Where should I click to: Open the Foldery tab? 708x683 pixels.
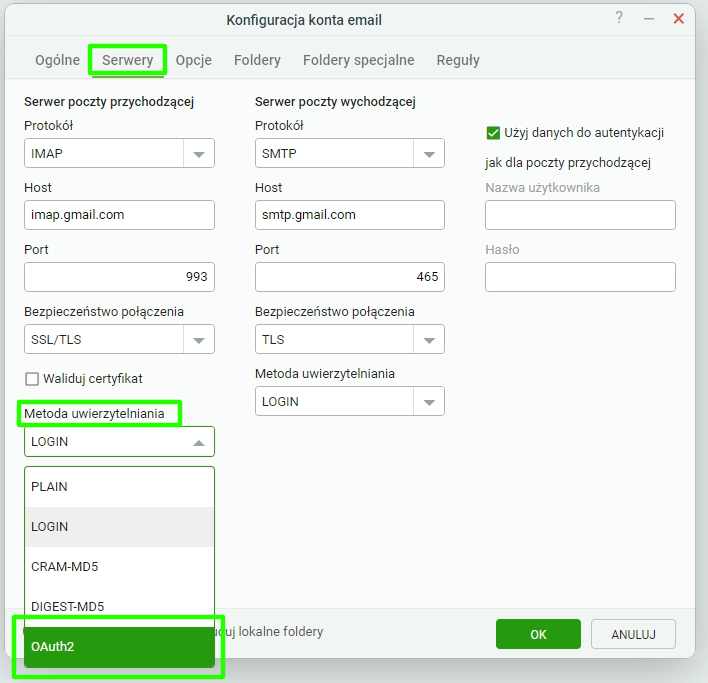pyautogui.click(x=257, y=60)
